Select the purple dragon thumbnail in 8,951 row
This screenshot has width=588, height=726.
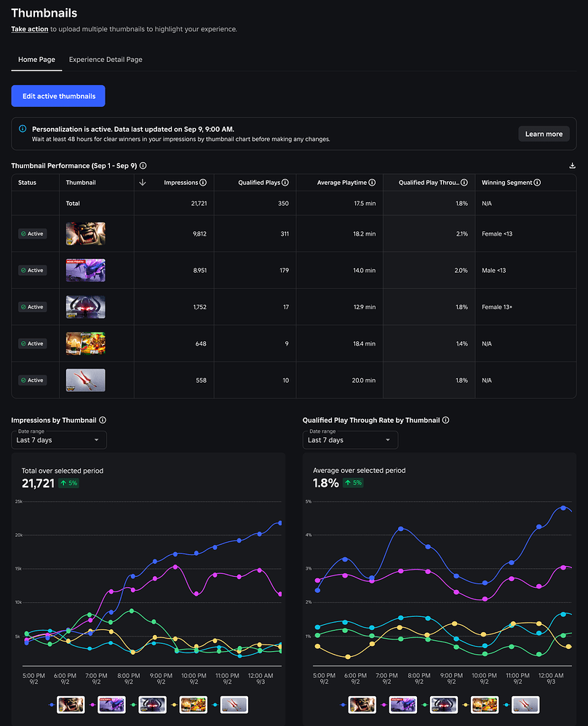tap(86, 270)
